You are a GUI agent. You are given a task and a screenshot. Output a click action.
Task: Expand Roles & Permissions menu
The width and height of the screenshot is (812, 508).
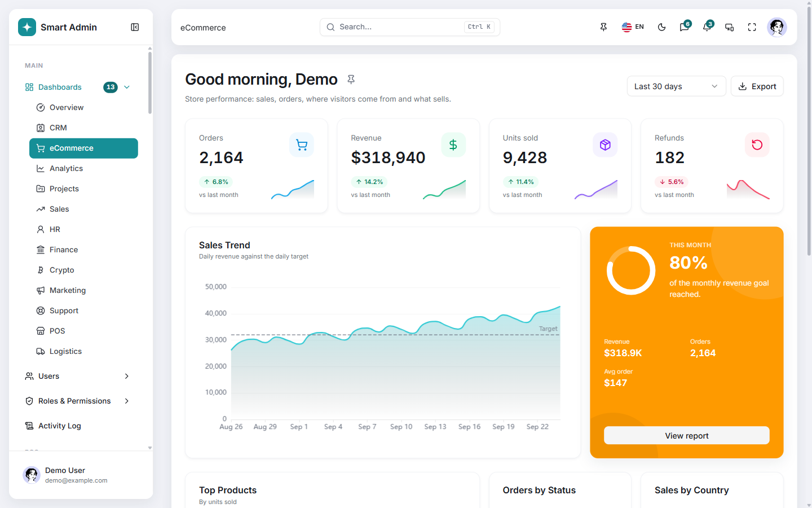pyautogui.click(x=78, y=401)
